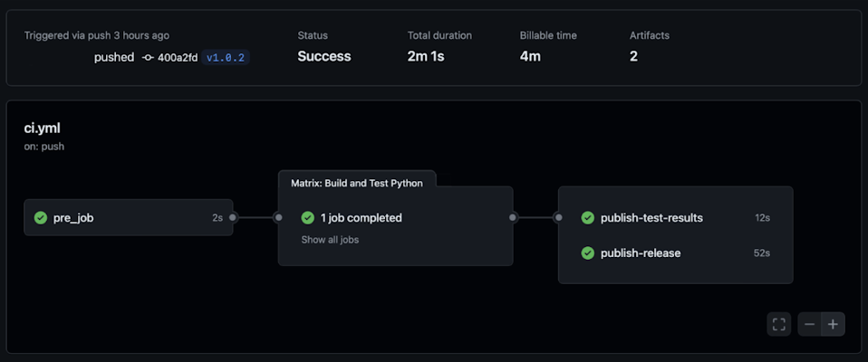Screen dimensions: 868x362
Task: Click the v1.0.2 tag label
Action: 226,58
